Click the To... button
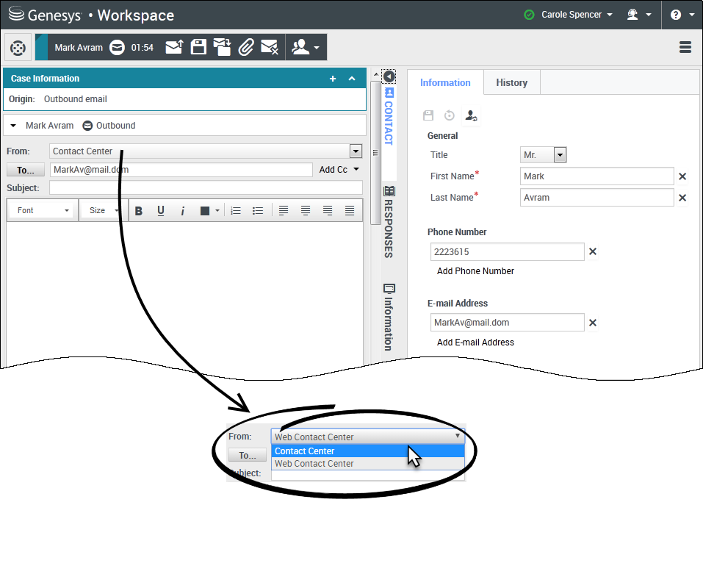 point(26,171)
